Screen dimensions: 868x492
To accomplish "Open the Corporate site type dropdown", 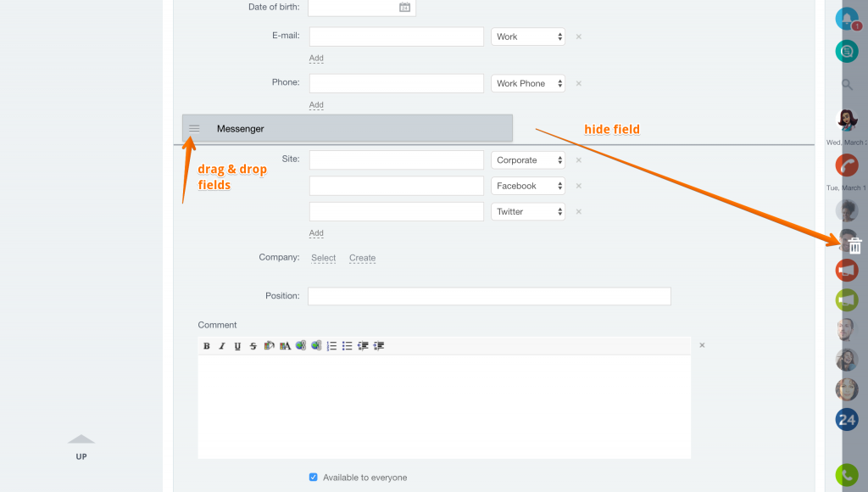I will tap(528, 160).
